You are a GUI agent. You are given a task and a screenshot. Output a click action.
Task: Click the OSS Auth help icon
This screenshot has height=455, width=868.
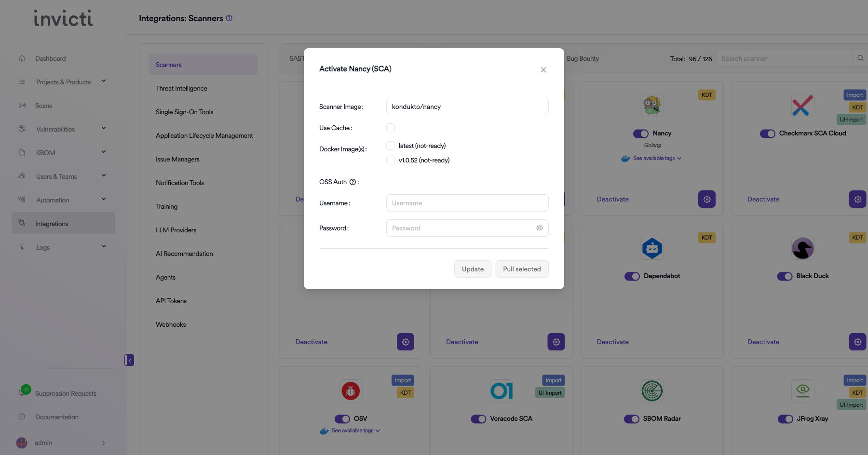353,182
